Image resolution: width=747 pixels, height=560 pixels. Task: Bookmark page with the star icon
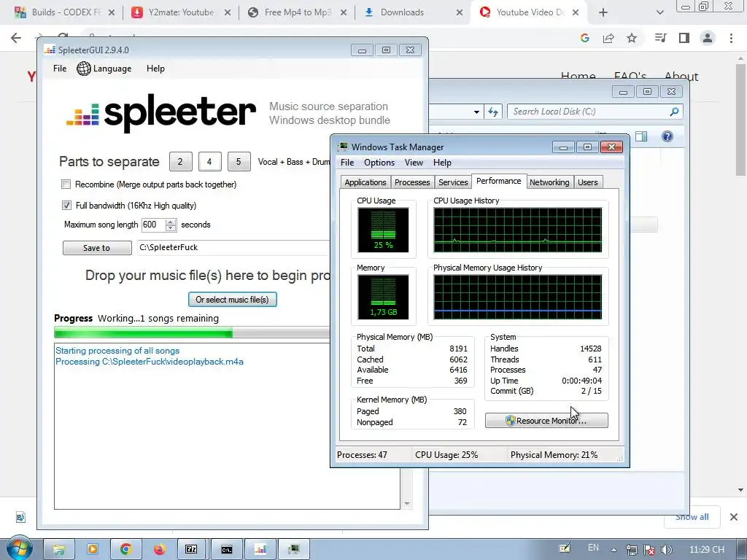[x=632, y=38]
